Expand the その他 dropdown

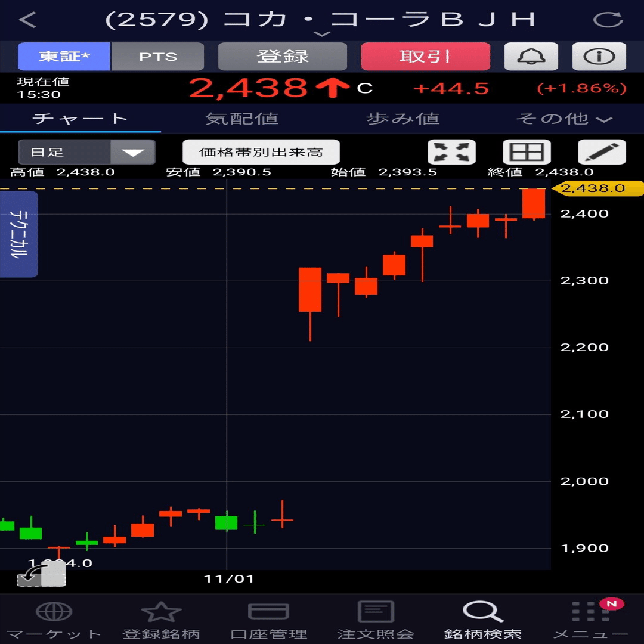[x=564, y=119]
